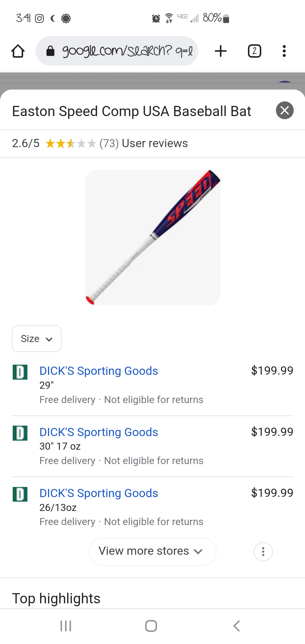Open a new tab with the plus icon
Image resolution: width=305 pixels, height=644 pixels.
221,51
